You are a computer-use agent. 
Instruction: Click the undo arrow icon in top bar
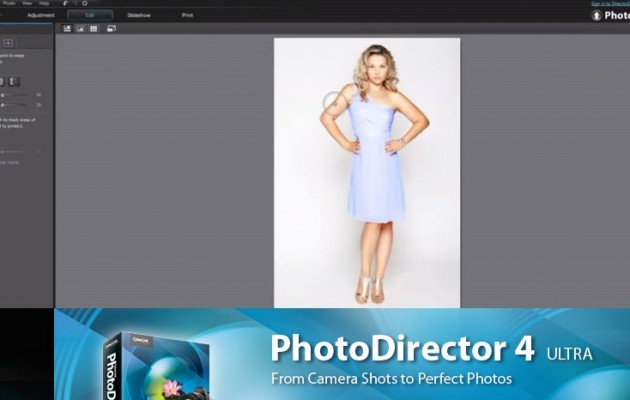[x=66, y=3]
